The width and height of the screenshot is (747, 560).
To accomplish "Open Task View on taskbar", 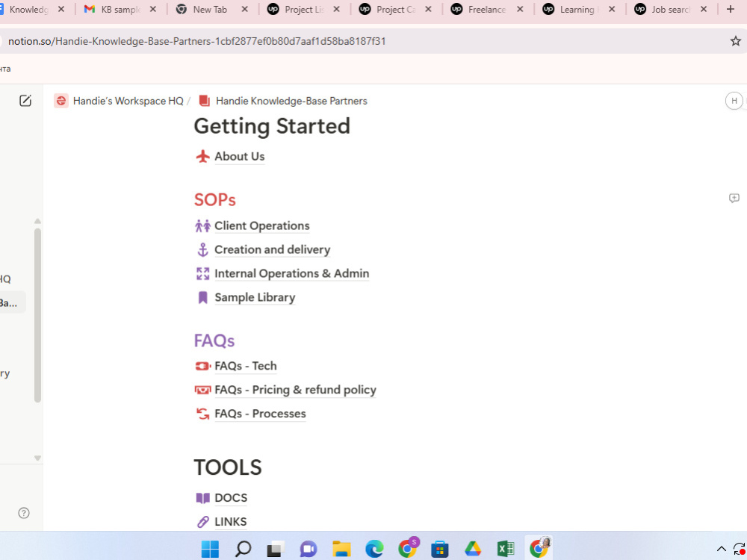I will point(276,549).
